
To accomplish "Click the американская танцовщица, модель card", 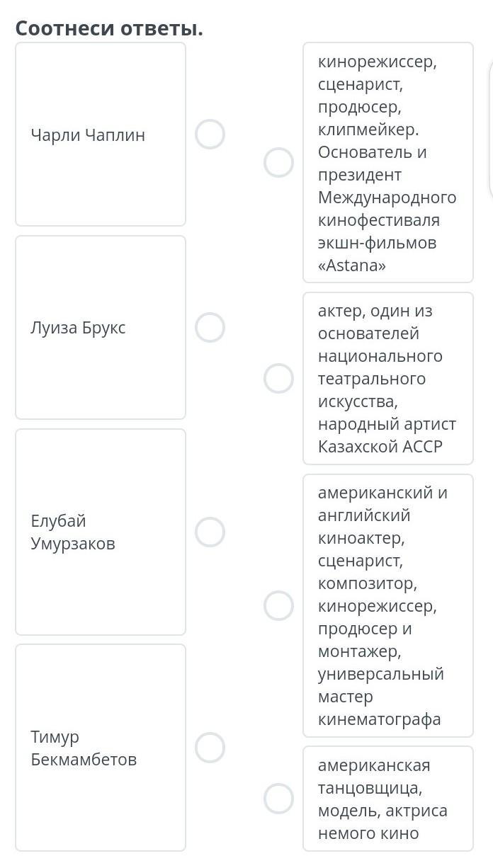I will [x=388, y=799].
